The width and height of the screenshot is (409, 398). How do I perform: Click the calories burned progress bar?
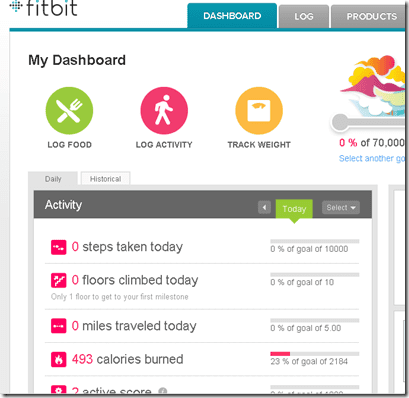[x=315, y=354]
